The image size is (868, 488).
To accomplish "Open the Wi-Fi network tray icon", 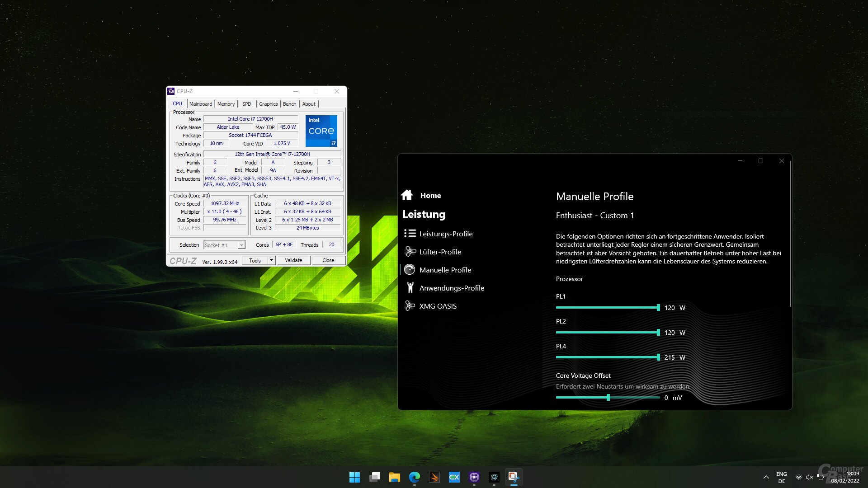I will (x=798, y=477).
